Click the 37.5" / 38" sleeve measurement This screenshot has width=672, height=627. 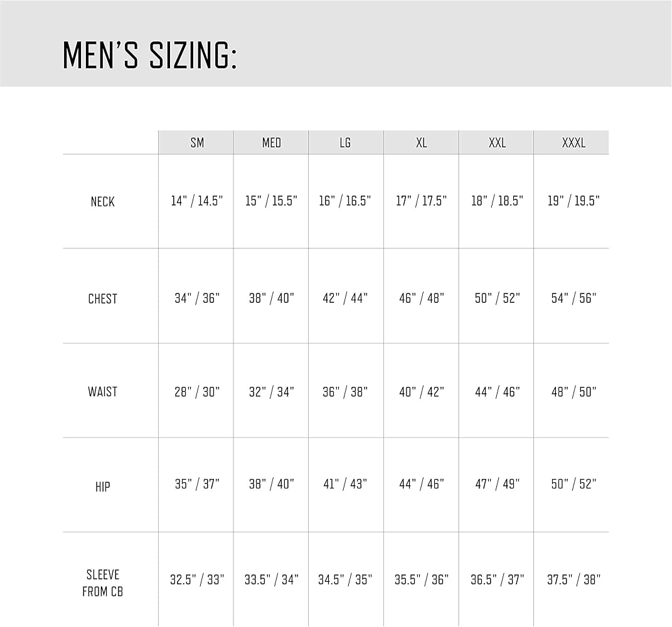click(x=573, y=580)
